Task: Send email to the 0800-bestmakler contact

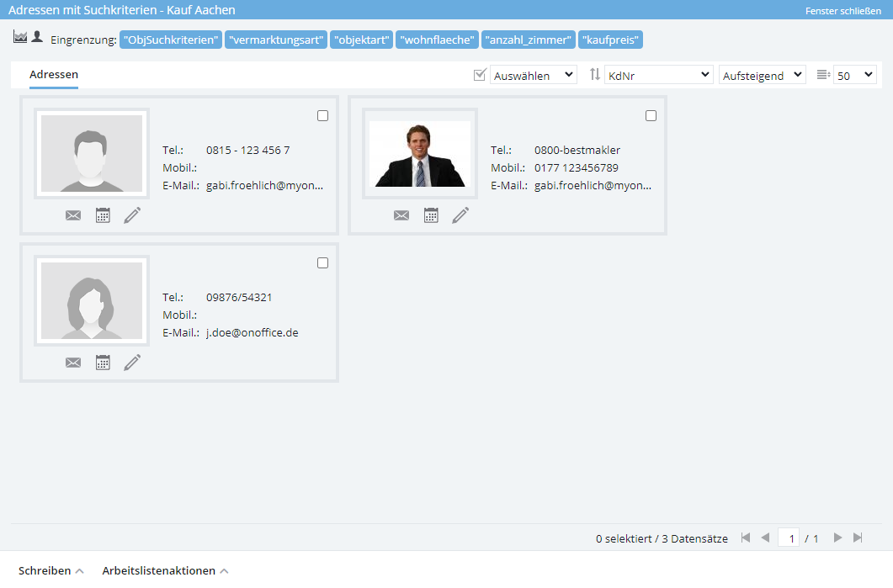Action: click(401, 215)
